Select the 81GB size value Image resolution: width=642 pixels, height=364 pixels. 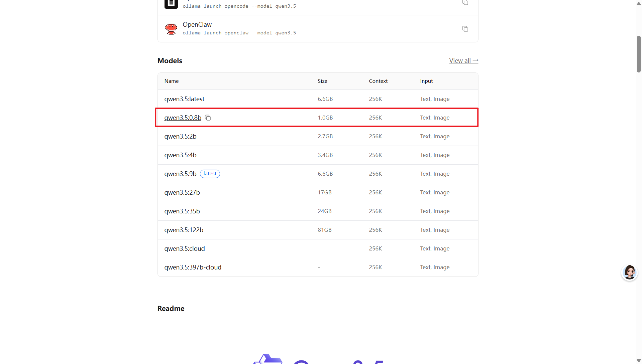pyautogui.click(x=324, y=230)
